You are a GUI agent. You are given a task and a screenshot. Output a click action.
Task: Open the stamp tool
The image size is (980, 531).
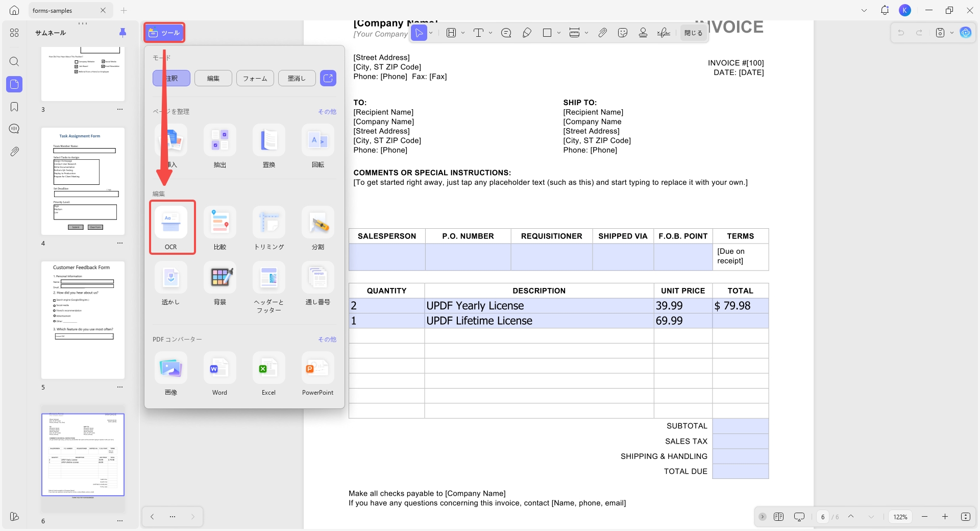tap(643, 33)
